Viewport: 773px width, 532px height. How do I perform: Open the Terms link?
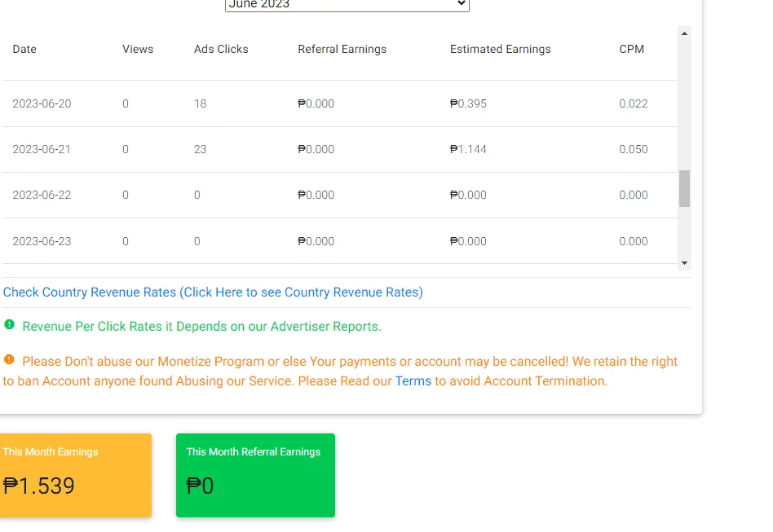click(413, 380)
